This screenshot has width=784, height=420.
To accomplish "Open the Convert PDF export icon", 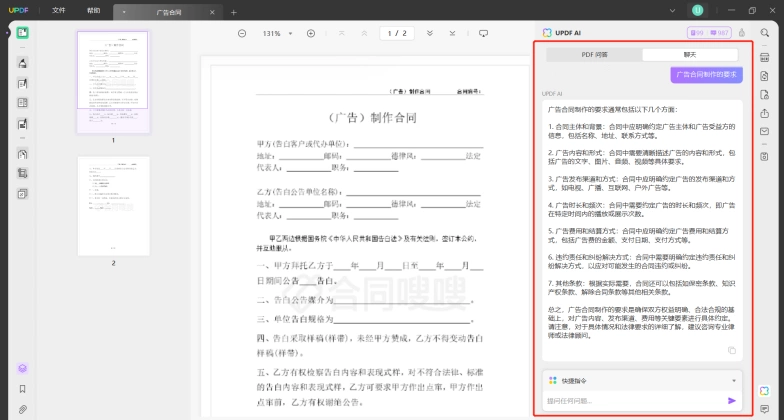I will (x=764, y=76).
